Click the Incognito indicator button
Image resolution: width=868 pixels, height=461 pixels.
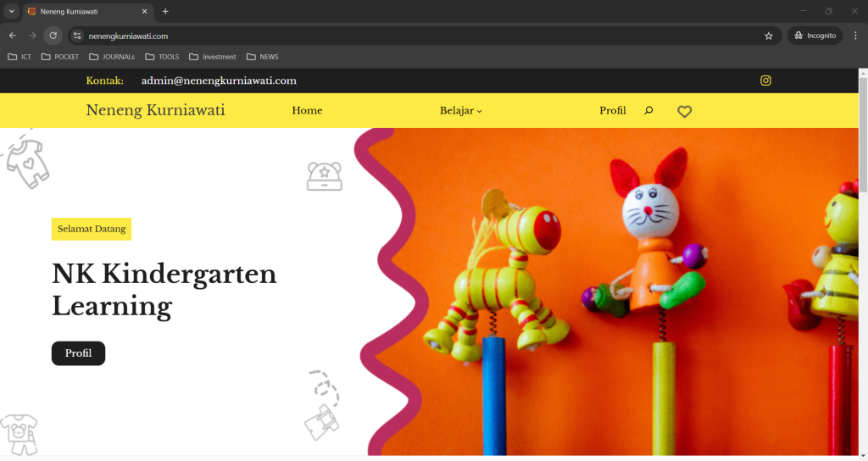(x=815, y=36)
